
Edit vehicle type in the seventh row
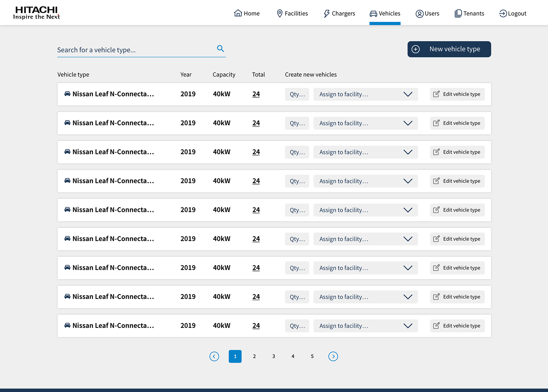(457, 268)
